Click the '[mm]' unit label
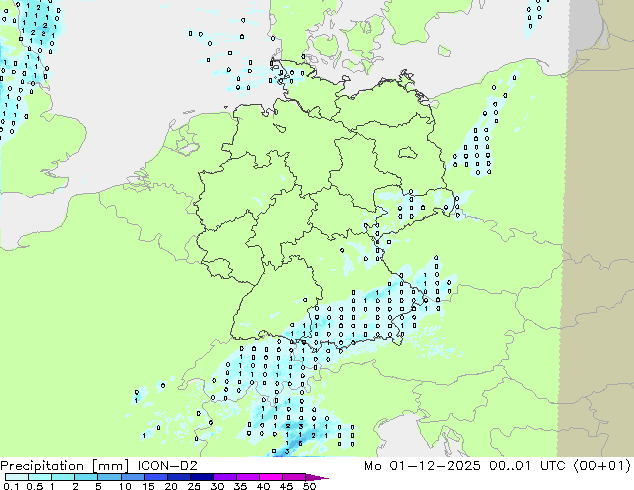The width and height of the screenshot is (634, 490). (x=110, y=466)
